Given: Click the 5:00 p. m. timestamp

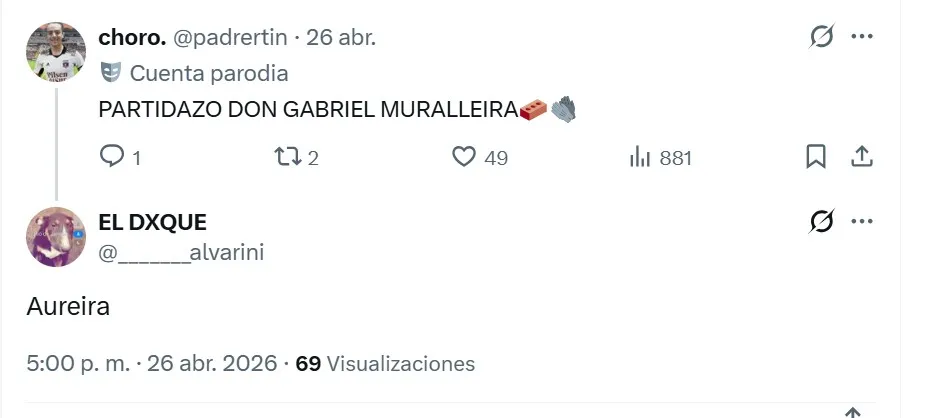Looking at the screenshot, I should [x=78, y=363].
